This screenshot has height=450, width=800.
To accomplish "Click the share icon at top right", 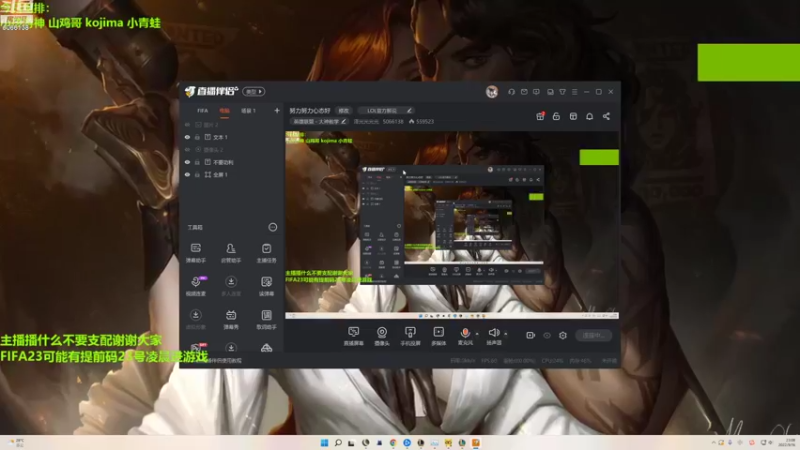I will click(x=606, y=116).
